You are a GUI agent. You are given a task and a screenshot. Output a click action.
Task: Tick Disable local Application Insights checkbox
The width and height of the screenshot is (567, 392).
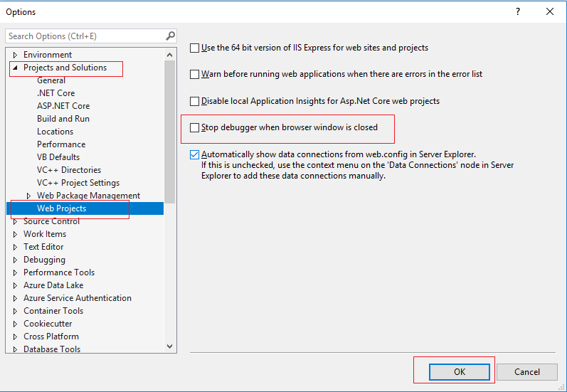(194, 101)
